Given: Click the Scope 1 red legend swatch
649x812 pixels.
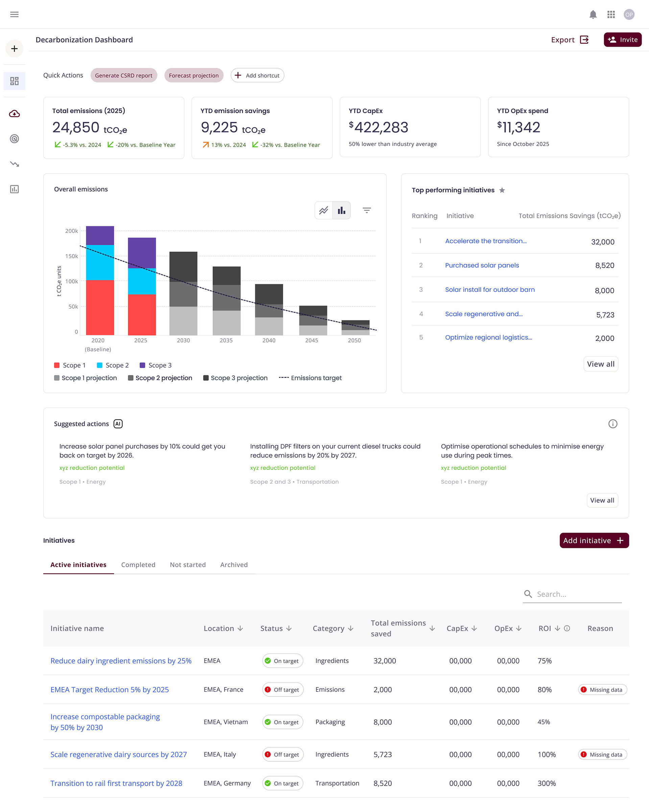Looking at the screenshot, I should [56, 365].
